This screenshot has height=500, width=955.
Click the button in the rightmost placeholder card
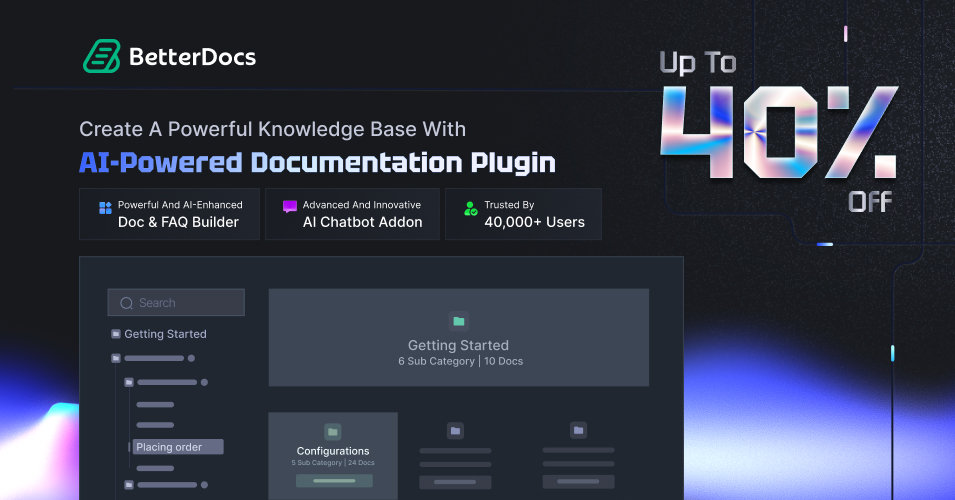578,482
